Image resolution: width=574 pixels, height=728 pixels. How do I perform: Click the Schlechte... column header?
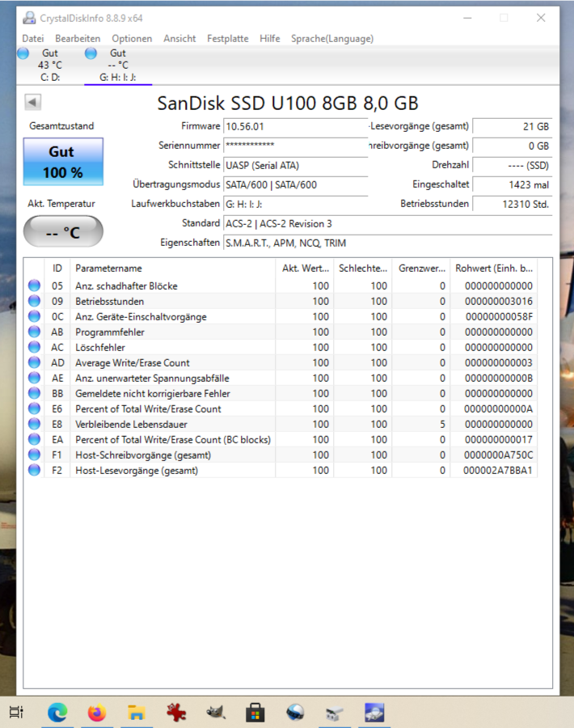pos(363,269)
